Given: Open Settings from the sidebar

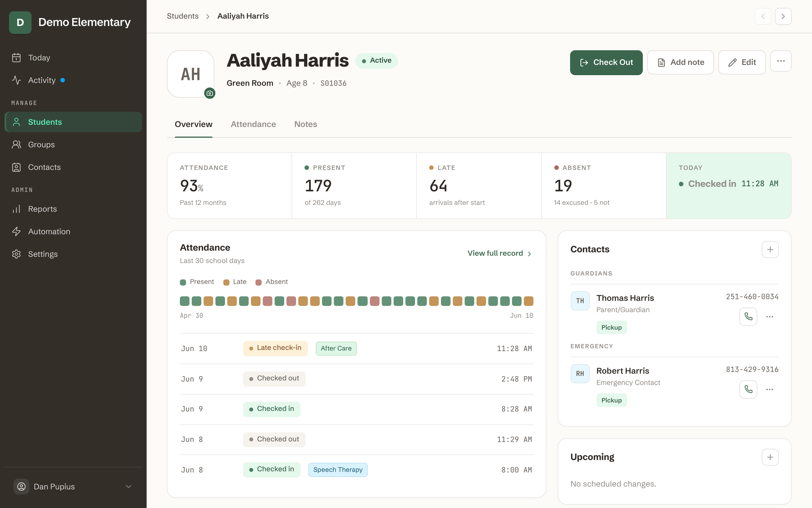Looking at the screenshot, I should [73, 254].
